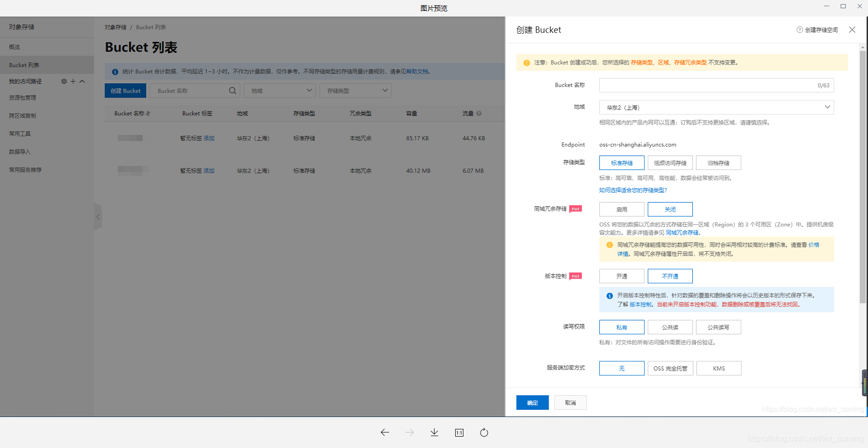
Task: Open the 同城冗余存储 documentation link
Action: click(x=682, y=233)
